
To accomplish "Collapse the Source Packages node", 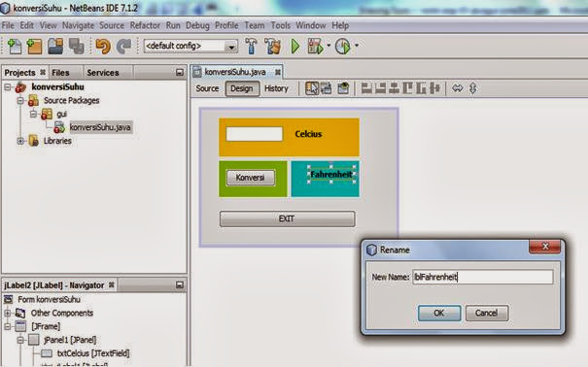I will [20, 100].
